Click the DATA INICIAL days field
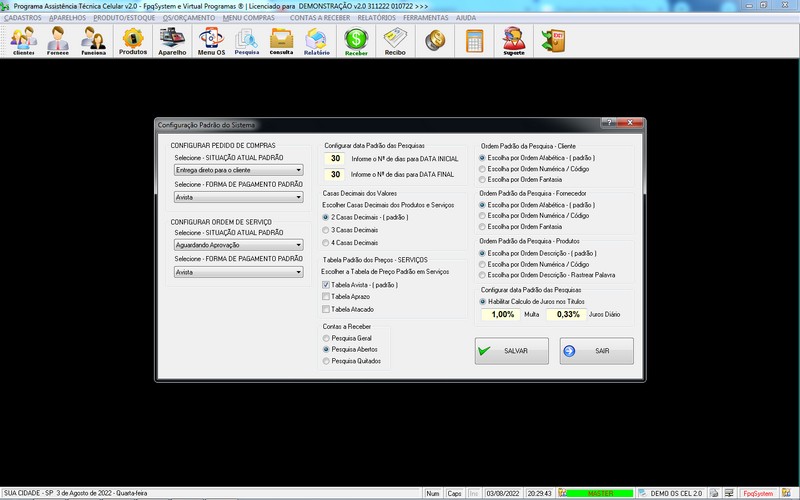This screenshot has width=800, height=500. tap(335, 159)
